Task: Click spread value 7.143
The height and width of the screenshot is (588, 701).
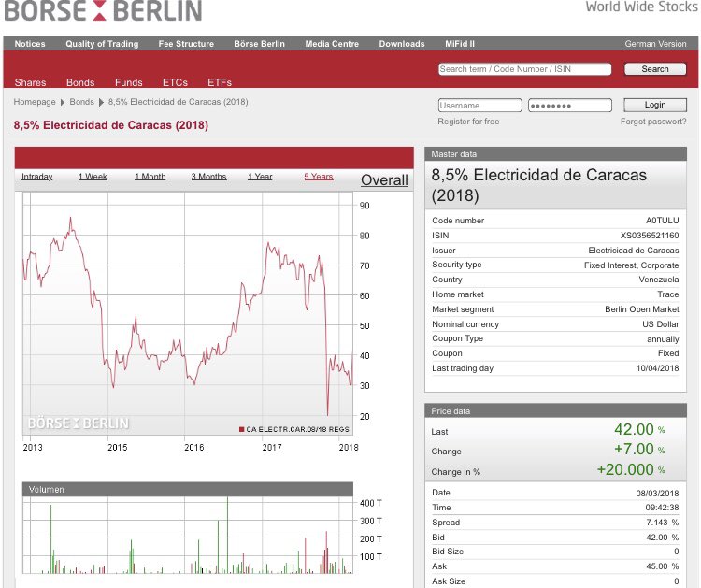Action: [x=657, y=523]
